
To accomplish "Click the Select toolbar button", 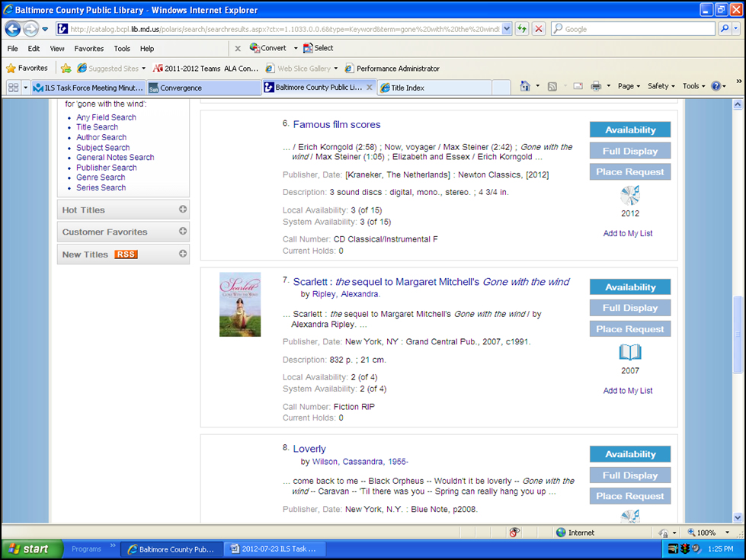I will point(319,48).
